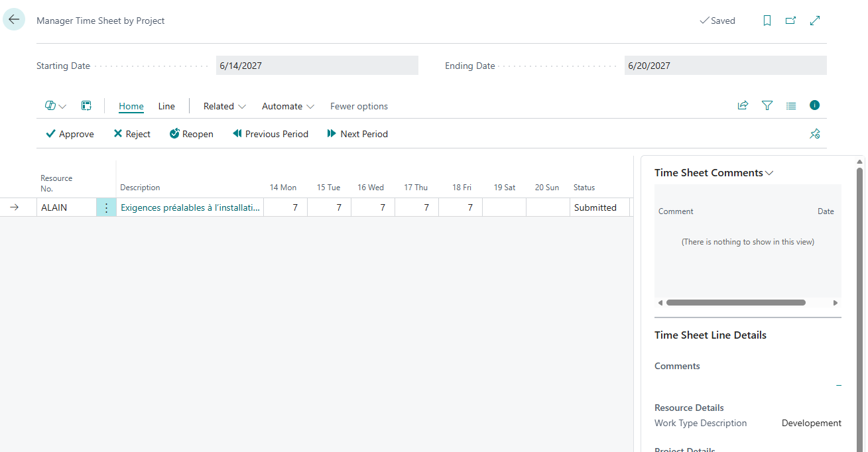The image size is (868, 452).
Task: Click the comments horizontal scrollbar thumb
Action: [x=735, y=303]
